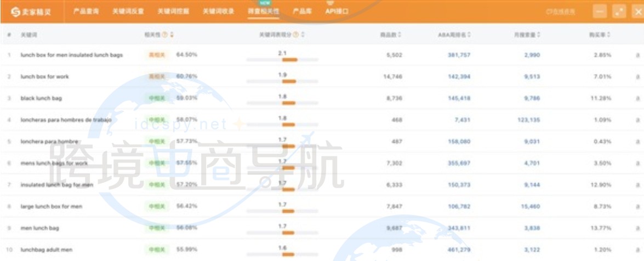Image resolution: width=644 pixels, height=261 pixels.
Task: Click the 卖家精灵 logo in the header
Action: point(31,11)
